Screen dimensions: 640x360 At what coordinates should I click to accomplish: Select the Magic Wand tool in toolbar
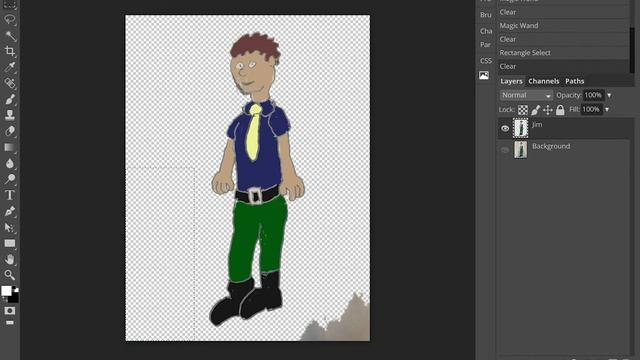pos(10,36)
